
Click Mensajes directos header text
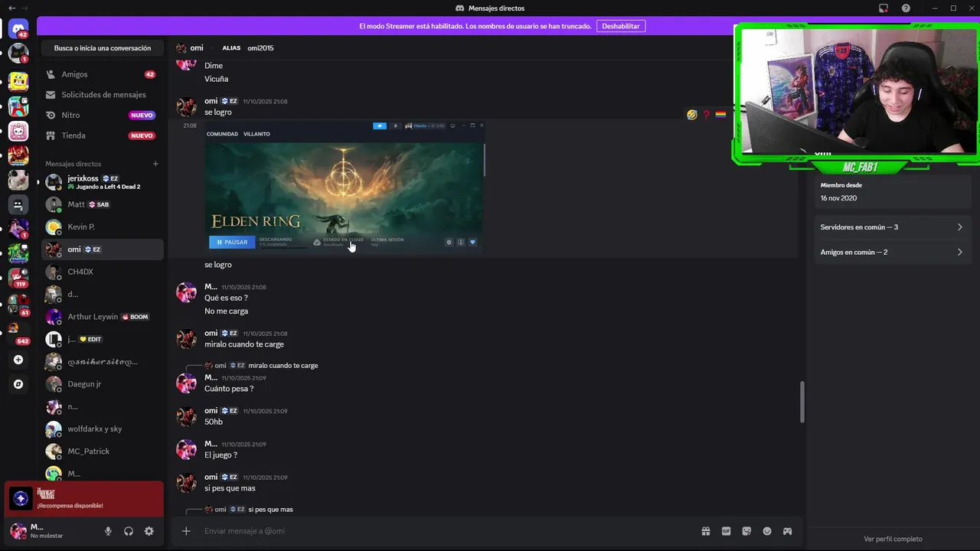(x=73, y=164)
